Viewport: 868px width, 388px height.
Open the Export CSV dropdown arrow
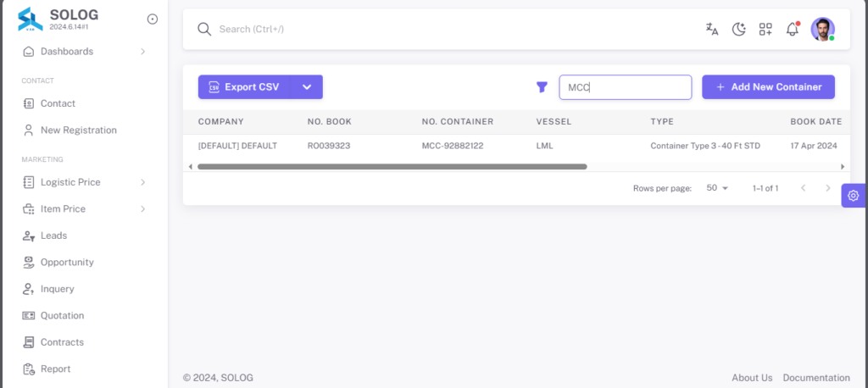pos(307,87)
